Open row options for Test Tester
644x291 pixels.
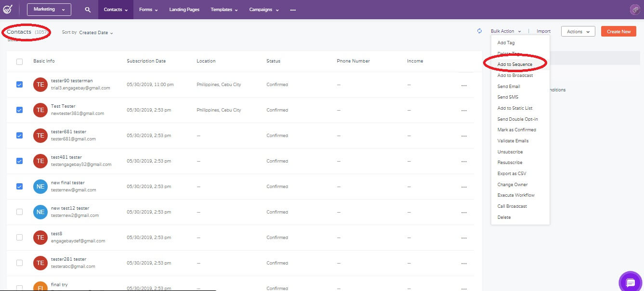464,110
